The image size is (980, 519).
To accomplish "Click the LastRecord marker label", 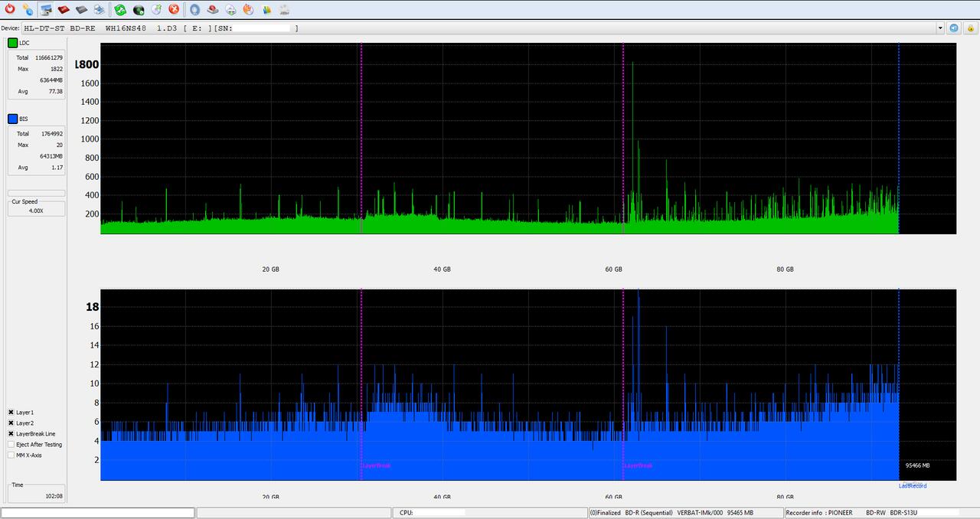I will pyautogui.click(x=913, y=485).
